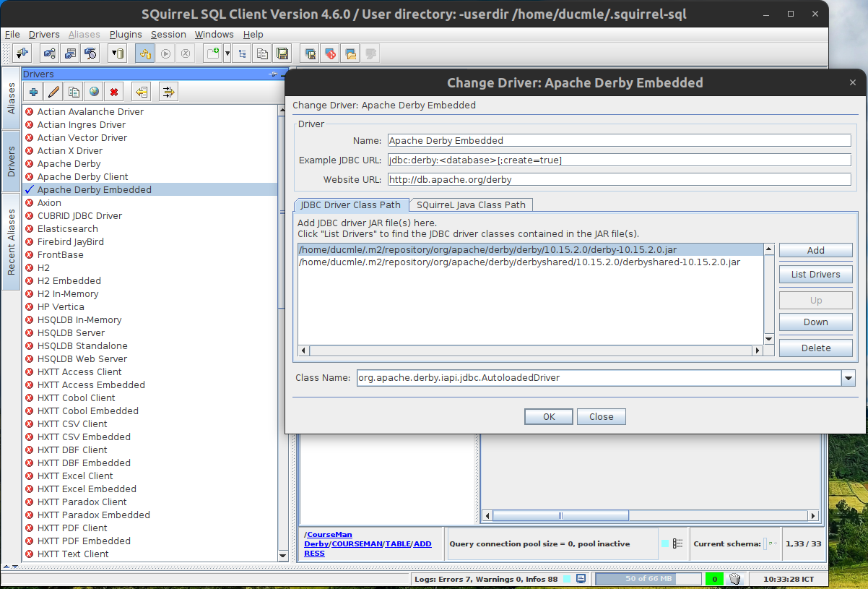Screen dimensions: 868x589
Task: Click into the Website URL field
Action: (x=619, y=179)
